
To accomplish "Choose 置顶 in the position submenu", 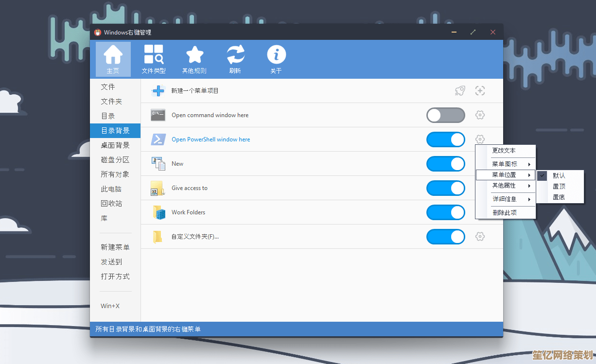I will [559, 187].
